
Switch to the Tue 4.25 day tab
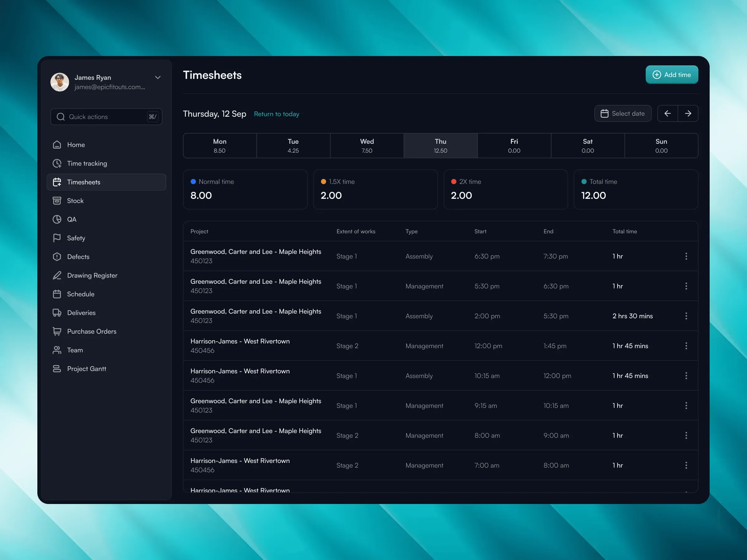tap(293, 146)
